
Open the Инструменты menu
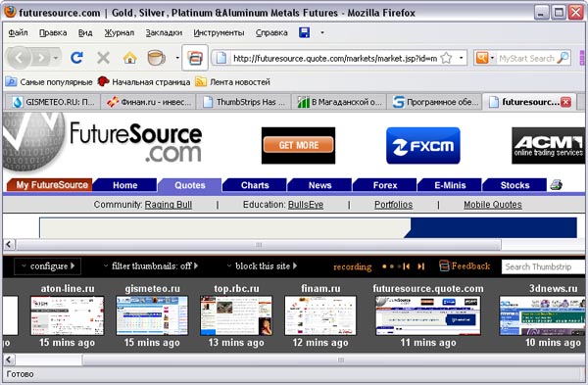tap(219, 32)
